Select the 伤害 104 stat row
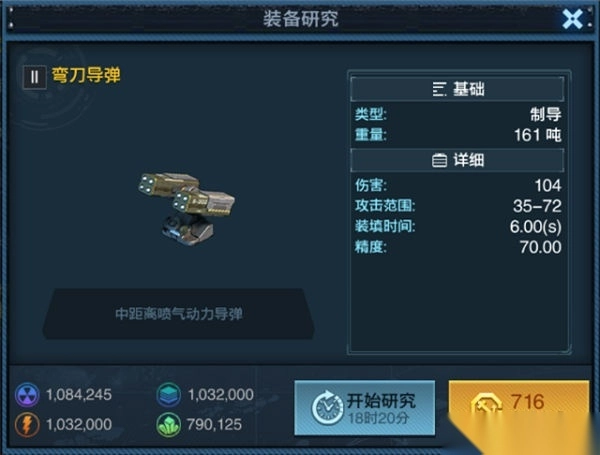The width and height of the screenshot is (600, 455). [458, 186]
